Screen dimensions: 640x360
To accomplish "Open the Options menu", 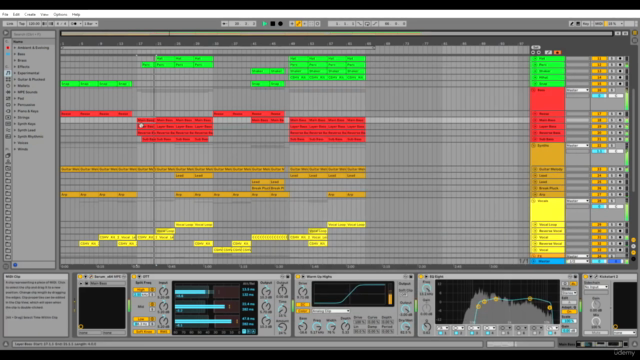I will click(x=60, y=14).
